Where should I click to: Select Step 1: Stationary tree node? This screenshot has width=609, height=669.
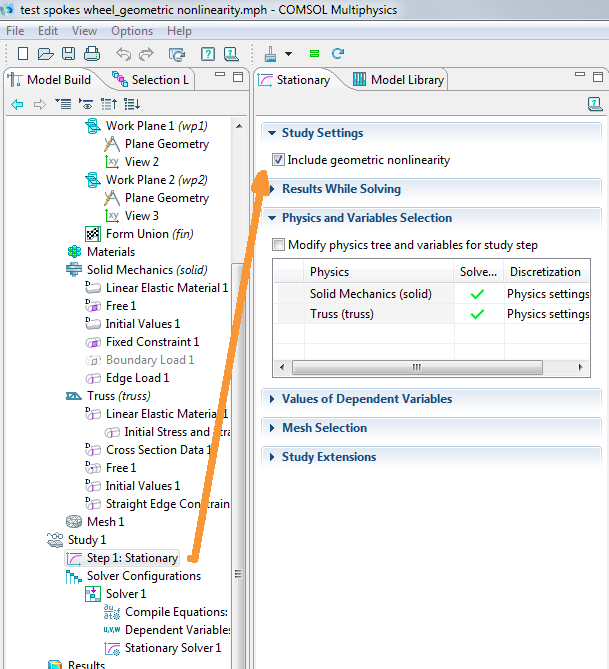(131, 558)
